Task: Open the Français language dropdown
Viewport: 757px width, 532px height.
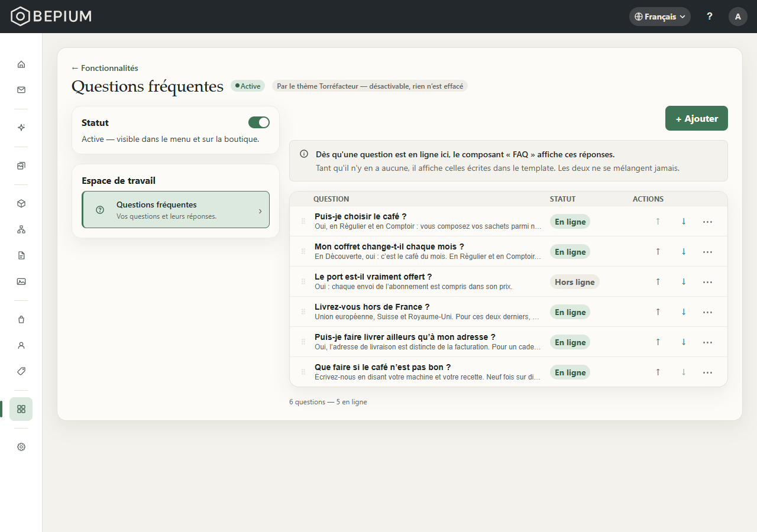Action: 660,17
